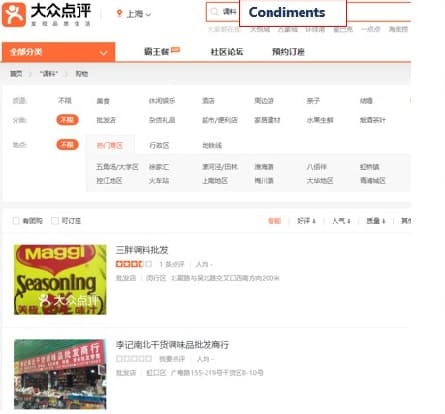Filter by 美食 channel
This screenshot has width=445, height=414.
pyautogui.click(x=103, y=100)
